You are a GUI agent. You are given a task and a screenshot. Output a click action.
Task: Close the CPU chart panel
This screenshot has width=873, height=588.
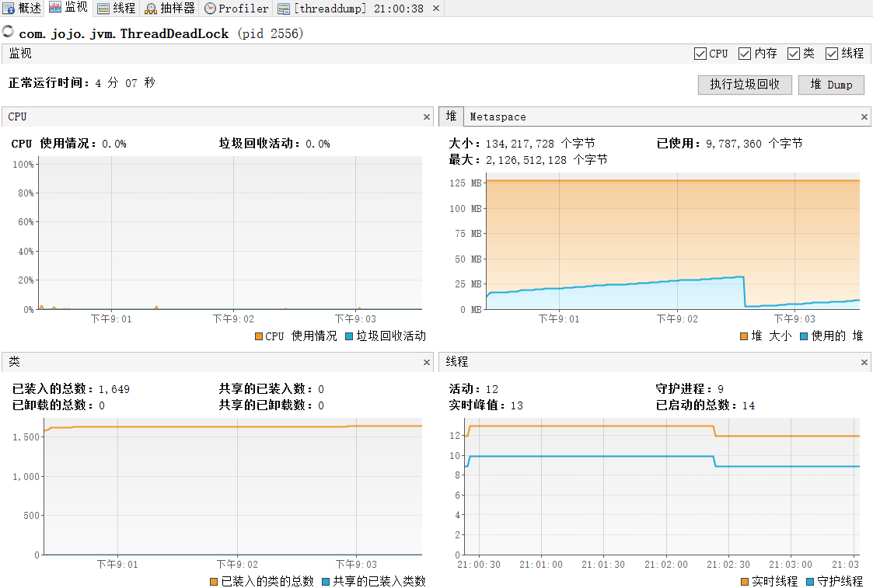tap(427, 117)
